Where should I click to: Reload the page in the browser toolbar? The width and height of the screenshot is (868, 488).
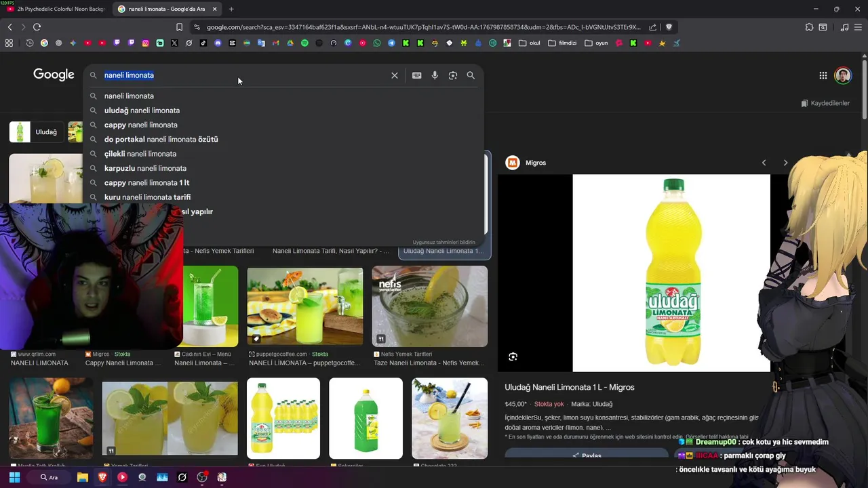tap(37, 27)
